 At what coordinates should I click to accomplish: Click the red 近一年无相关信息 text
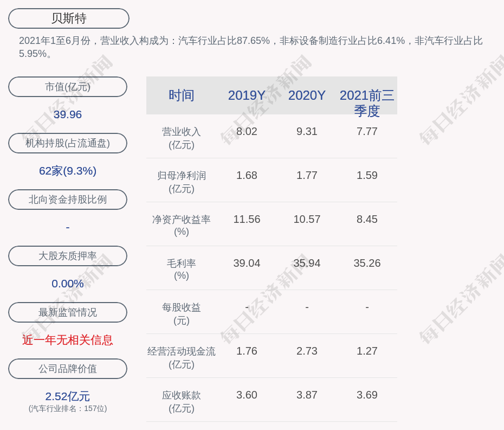pos(68,341)
